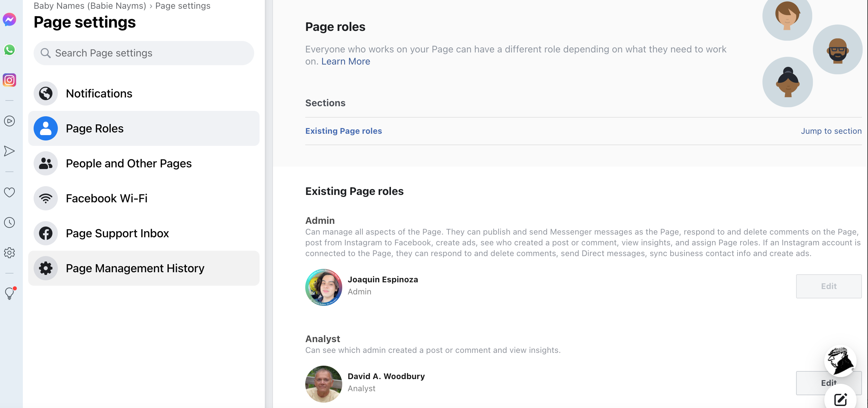
Task: Open People and Other Pages settings
Action: coord(129,163)
